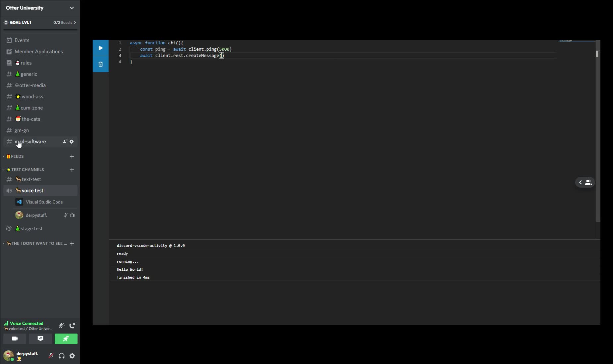Image resolution: width=613 pixels, height=364 pixels.
Task: Turn on your camera
Action: tap(15, 339)
